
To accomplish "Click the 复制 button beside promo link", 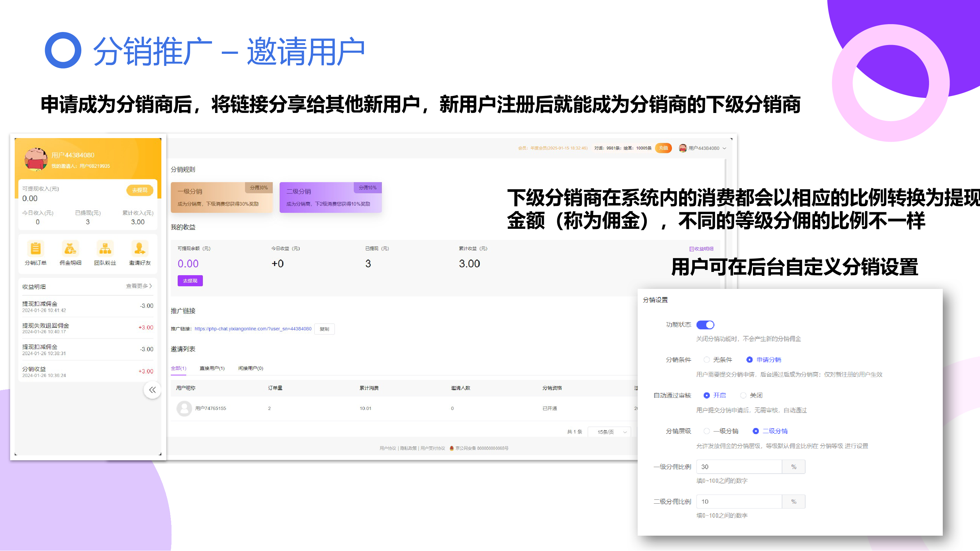I will pyautogui.click(x=324, y=329).
